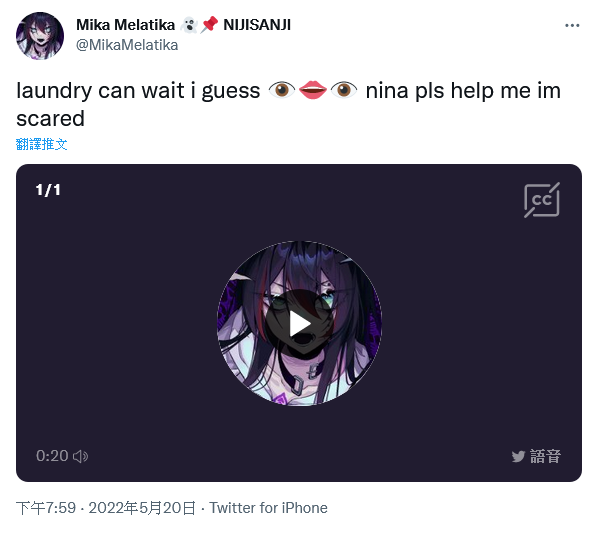The width and height of the screenshot is (598, 533).
Task: Play the voice tweet audio
Action: pyautogui.click(x=299, y=323)
